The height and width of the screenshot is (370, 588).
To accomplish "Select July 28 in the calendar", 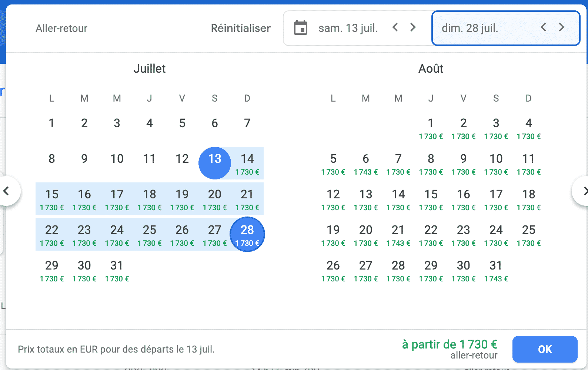I will [247, 234].
